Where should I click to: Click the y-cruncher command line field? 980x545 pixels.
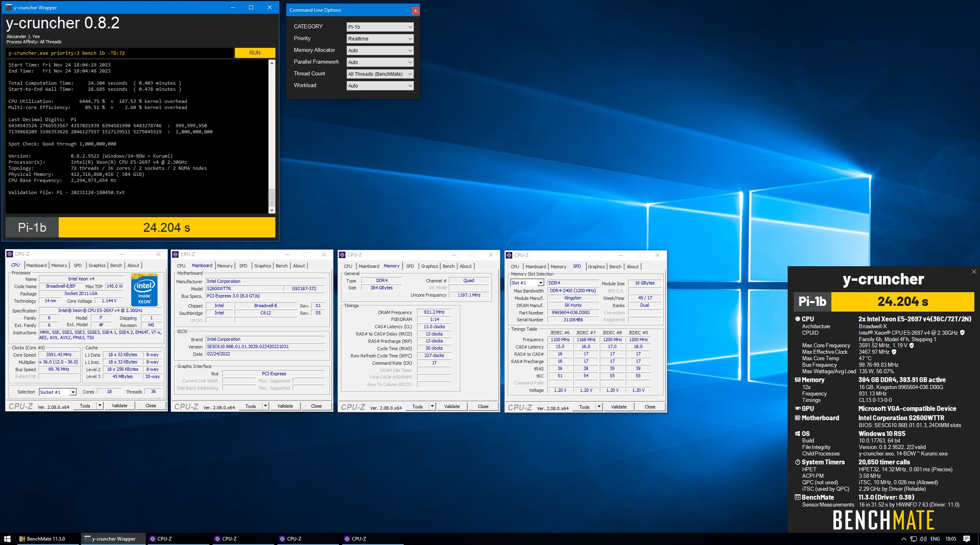119,53
